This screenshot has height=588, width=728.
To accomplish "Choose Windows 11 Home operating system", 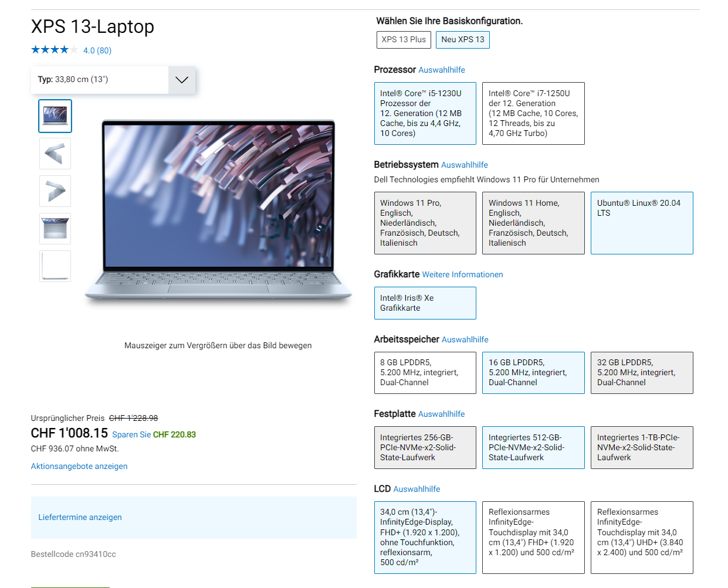I will [533, 223].
